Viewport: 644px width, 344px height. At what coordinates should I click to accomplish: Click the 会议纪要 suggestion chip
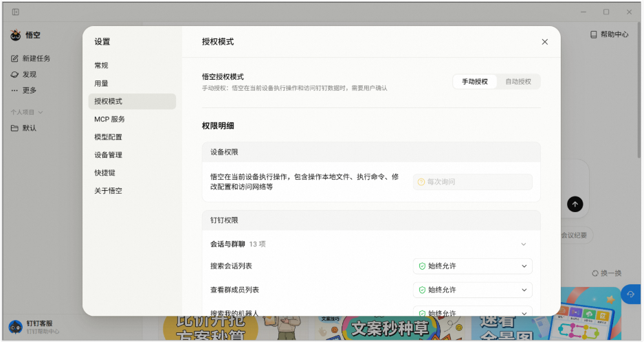tap(576, 236)
